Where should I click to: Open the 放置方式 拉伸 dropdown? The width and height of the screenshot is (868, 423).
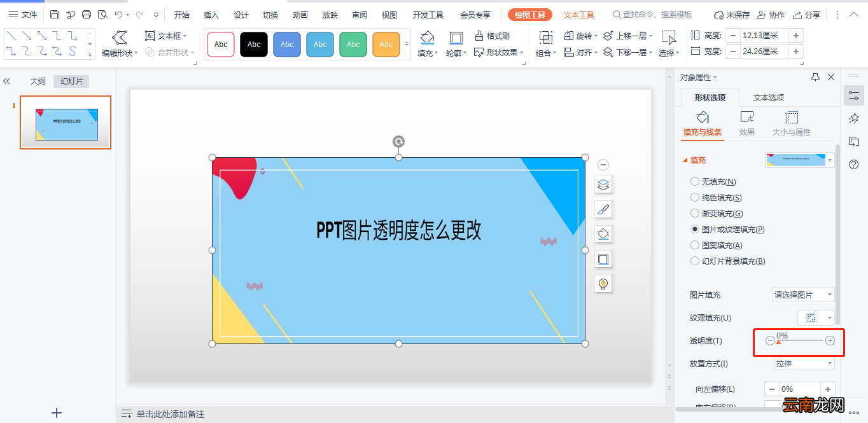(804, 364)
